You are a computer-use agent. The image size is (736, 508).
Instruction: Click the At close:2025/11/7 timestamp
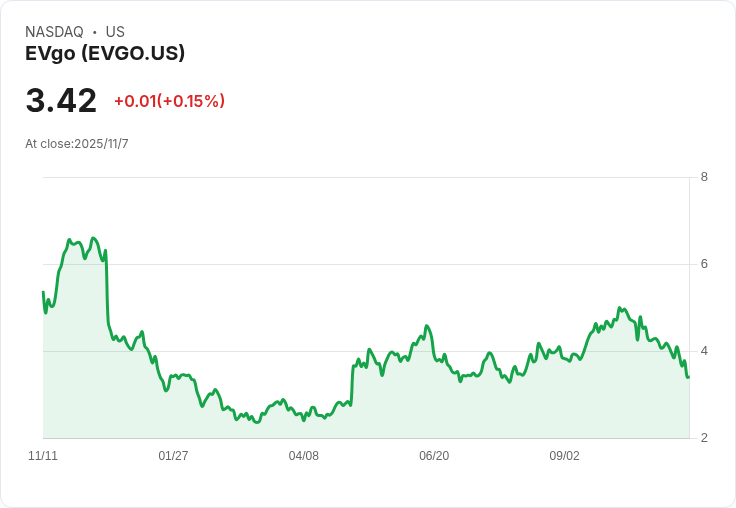(x=77, y=144)
